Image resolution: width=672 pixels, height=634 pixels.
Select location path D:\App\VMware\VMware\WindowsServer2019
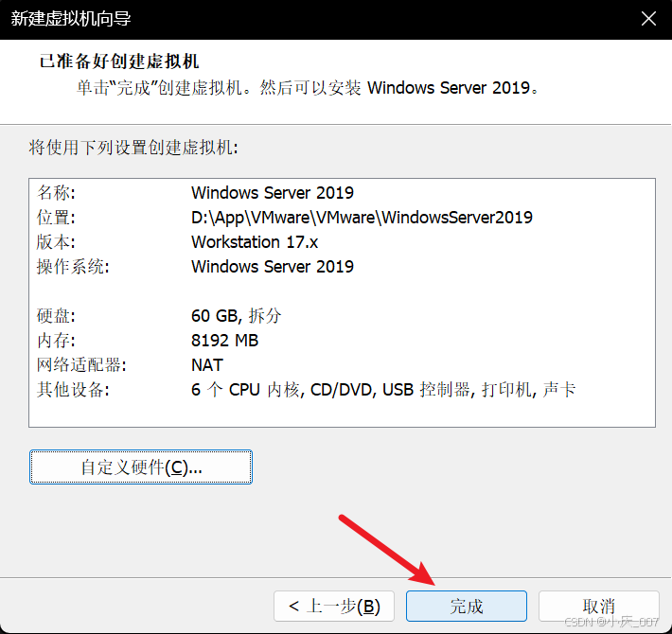362,218
